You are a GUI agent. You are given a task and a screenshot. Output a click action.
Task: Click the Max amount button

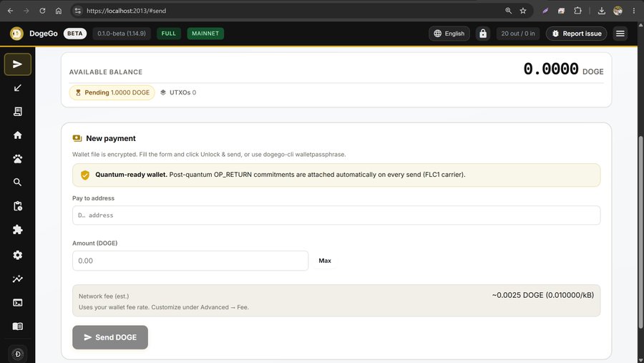pyautogui.click(x=325, y=261)
